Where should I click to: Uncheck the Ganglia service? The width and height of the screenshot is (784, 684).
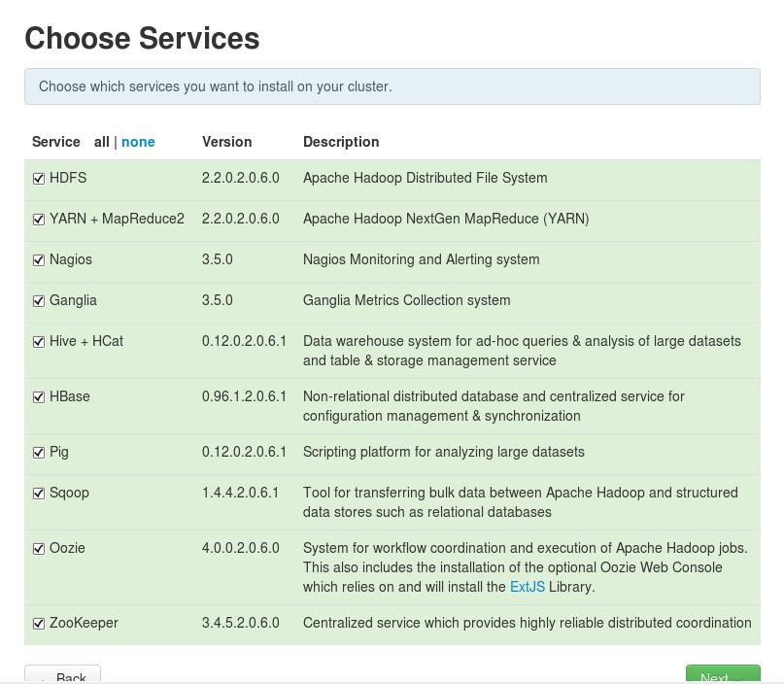[x=39, y=300]
